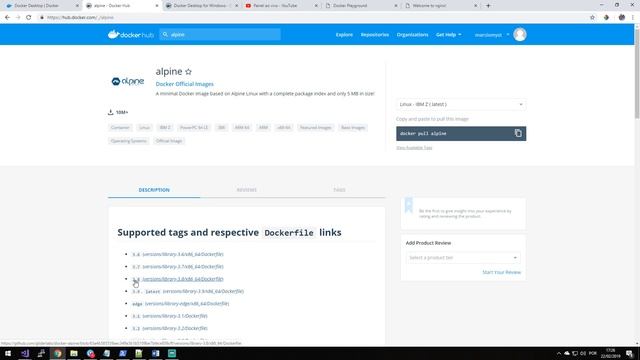Click the downloads icon next to 10M+

click(110, 112)
